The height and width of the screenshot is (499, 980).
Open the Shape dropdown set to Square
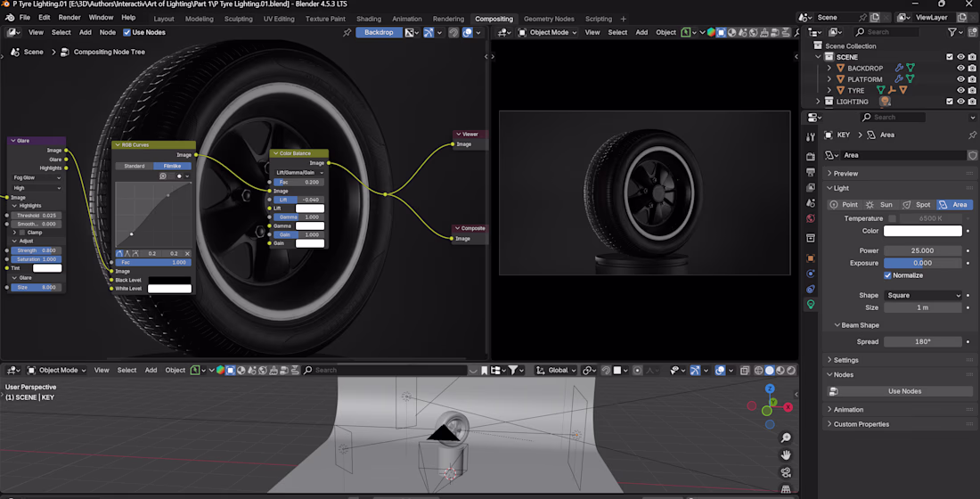(923, 295)
